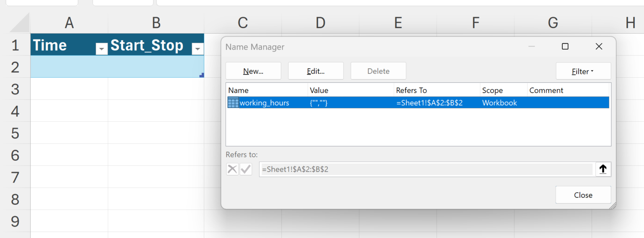
Task: Open the Time column filter dropdown
Action: 101,49
